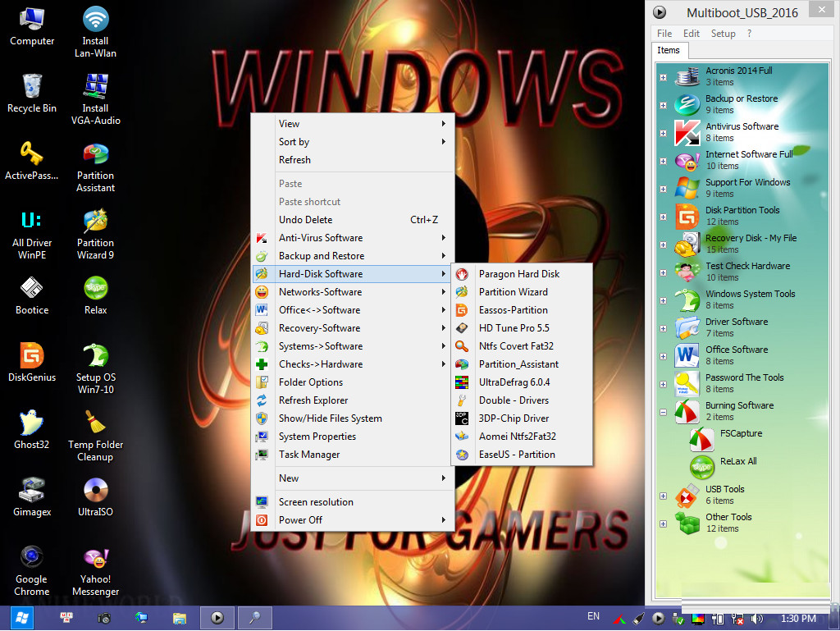Expand the Office Software group
840x631 pixels.
click(663, 356)
